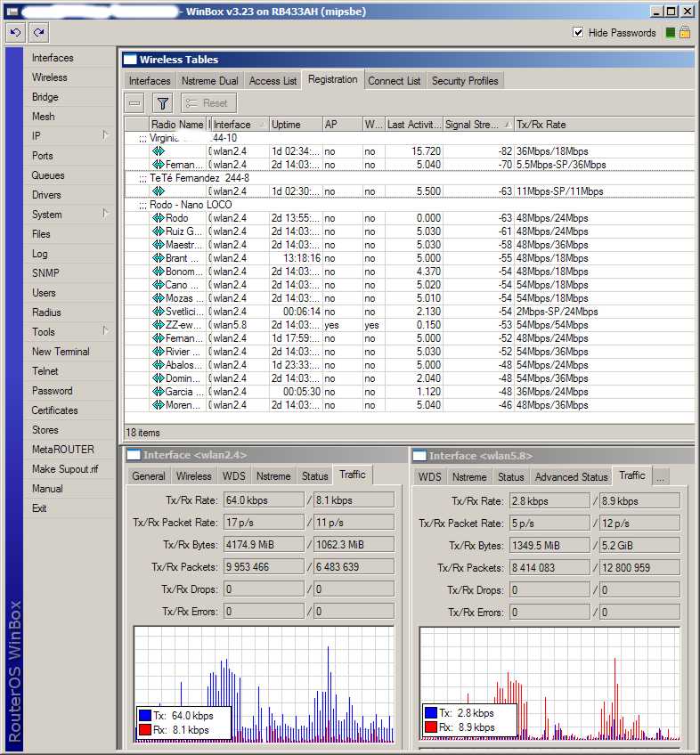
Task: Click the client icon of Rodo row
Action: (x=158, y=218)
